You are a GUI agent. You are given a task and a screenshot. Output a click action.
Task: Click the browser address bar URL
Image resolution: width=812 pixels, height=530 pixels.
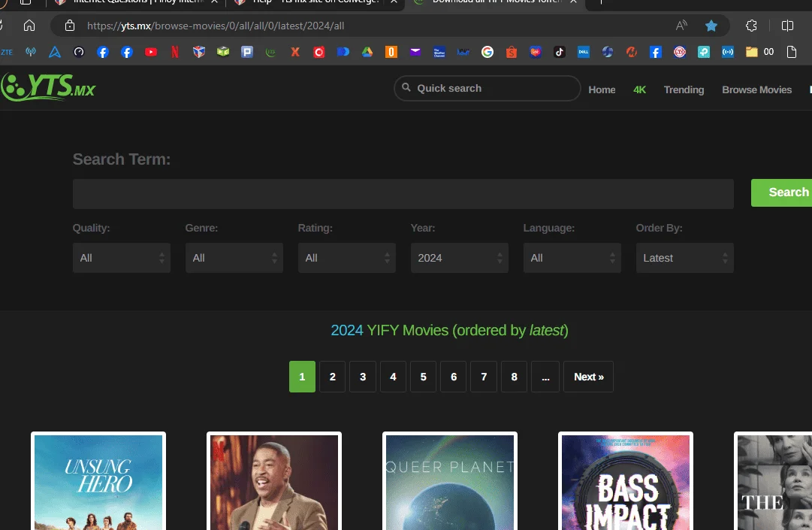216,26
